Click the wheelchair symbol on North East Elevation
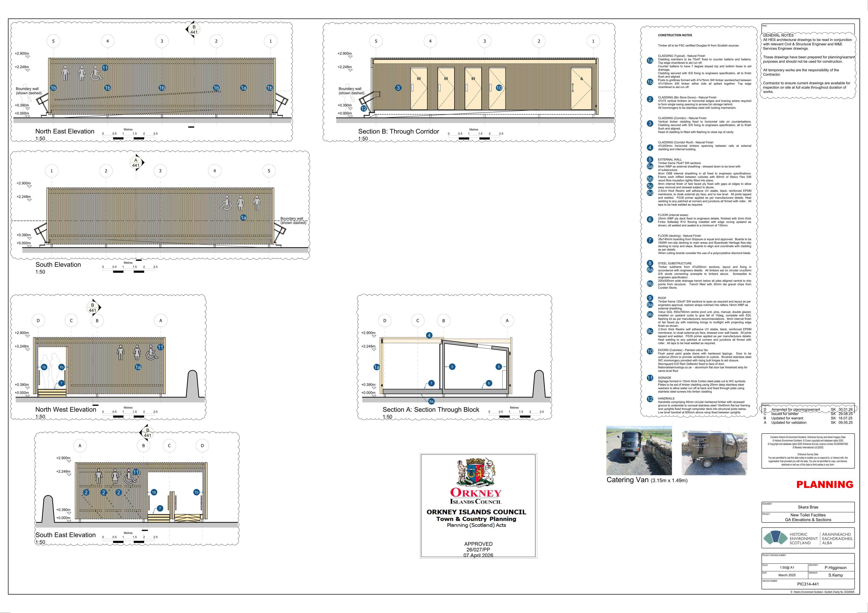Image resolution: width=868 pixels, height=613 pixels. [96, 73]
